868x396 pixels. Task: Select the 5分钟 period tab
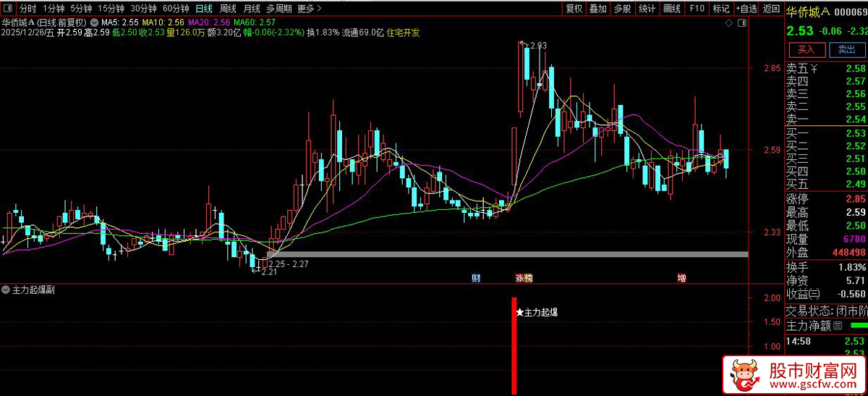tap(81, 9)
